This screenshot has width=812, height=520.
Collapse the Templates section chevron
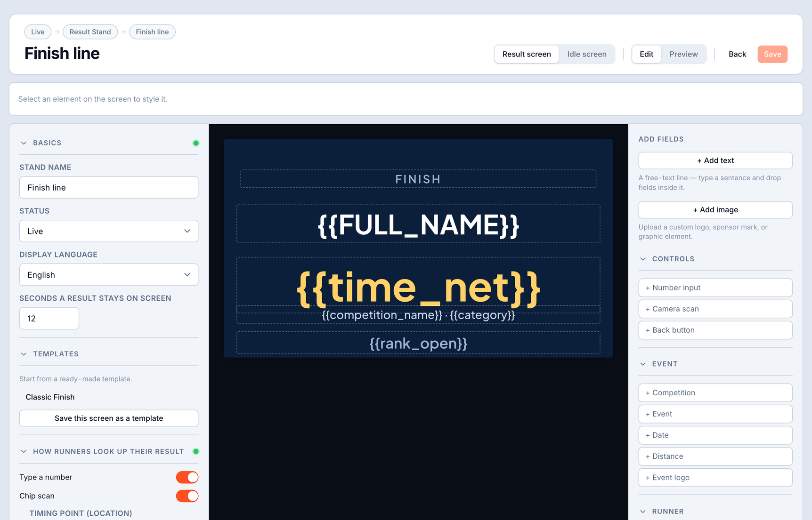coord(24,354)
